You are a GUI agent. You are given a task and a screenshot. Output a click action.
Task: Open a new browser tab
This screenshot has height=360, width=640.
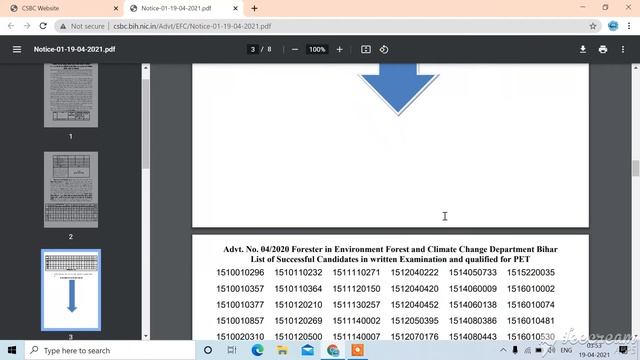[254, 8]
